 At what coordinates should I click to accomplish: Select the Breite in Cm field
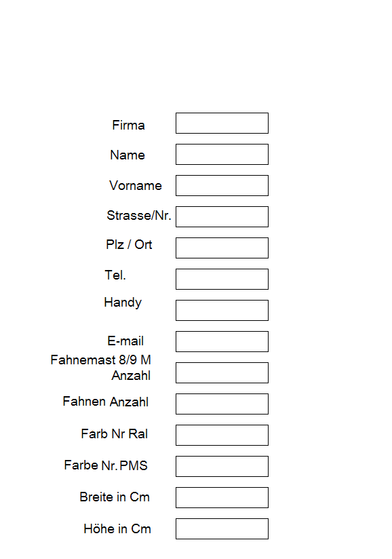pos(221,497)
